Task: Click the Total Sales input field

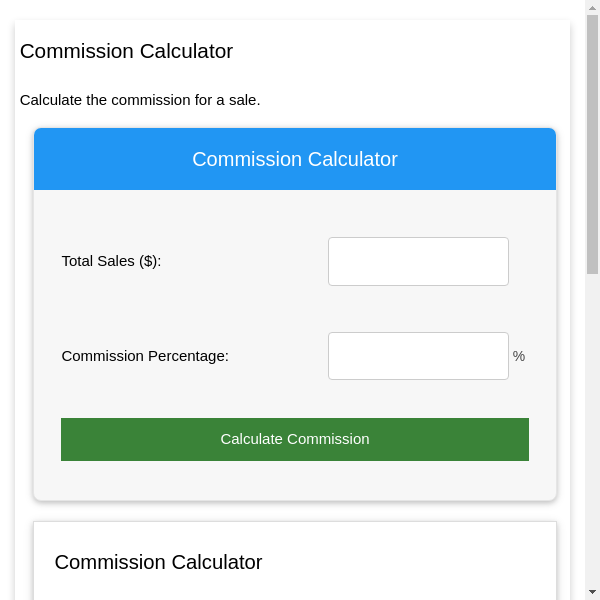Action: [x=418, y=261]
